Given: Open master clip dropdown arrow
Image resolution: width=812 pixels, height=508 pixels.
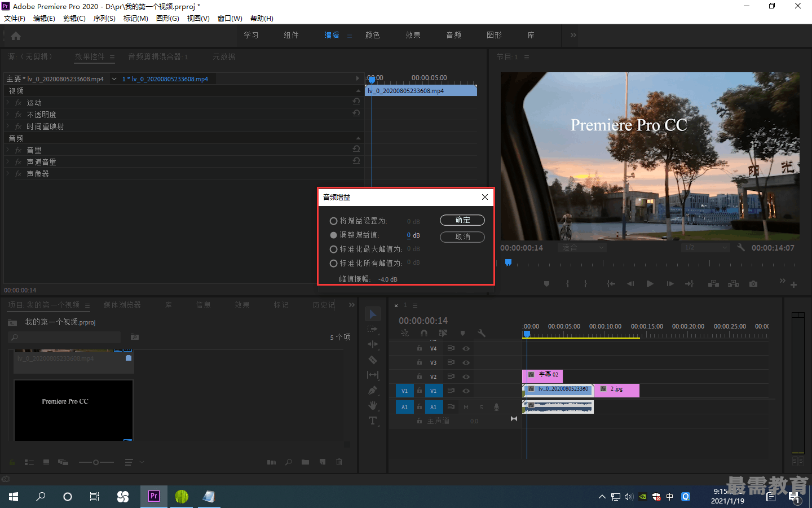Looking at the screenshot, I should pos(114,79).
